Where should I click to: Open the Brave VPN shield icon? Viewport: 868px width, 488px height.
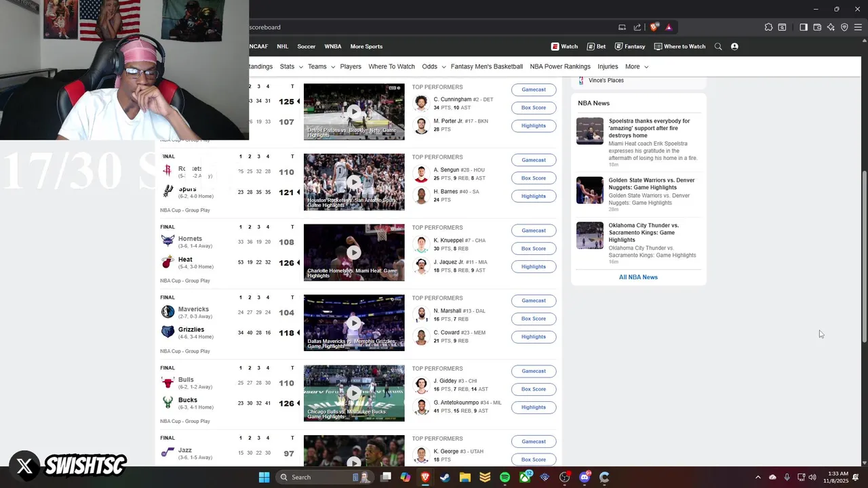pyautogui.click(x=844, y=27)
